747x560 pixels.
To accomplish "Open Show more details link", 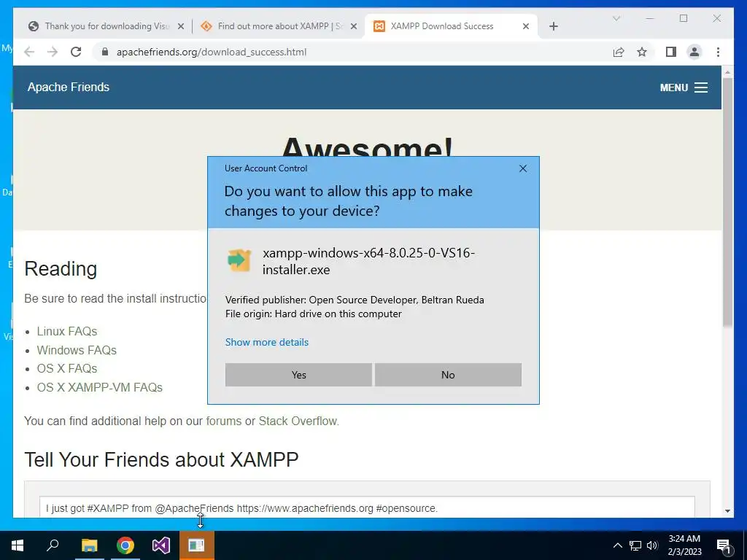I will [x=267, y=342].
